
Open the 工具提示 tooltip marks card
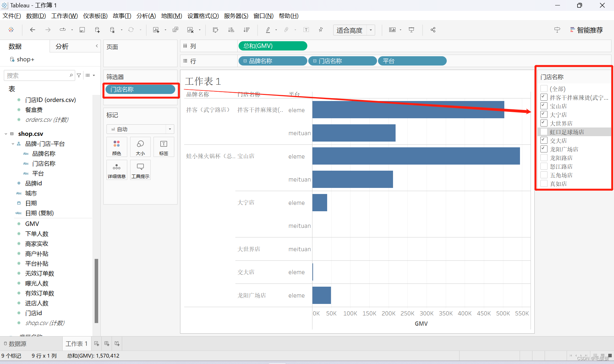pyautogui.click(x=140, y=170)
